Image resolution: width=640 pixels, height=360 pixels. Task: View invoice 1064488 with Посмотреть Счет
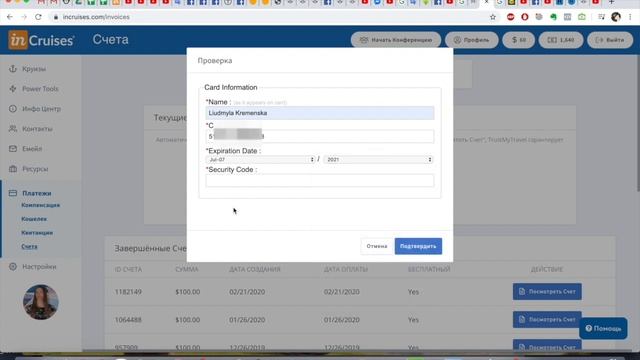coord(547,319)
